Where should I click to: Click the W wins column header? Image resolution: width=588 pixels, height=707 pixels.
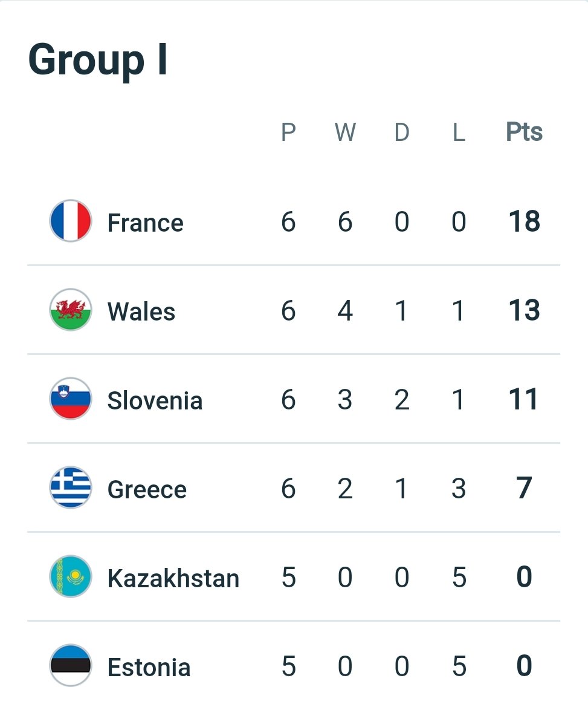(x=345, y=132)
